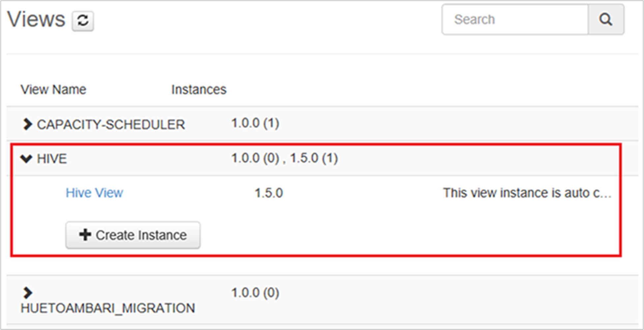
Task: Expand the CAPACITY-SCHEDULER row chevron
Action: pos(27,124)
